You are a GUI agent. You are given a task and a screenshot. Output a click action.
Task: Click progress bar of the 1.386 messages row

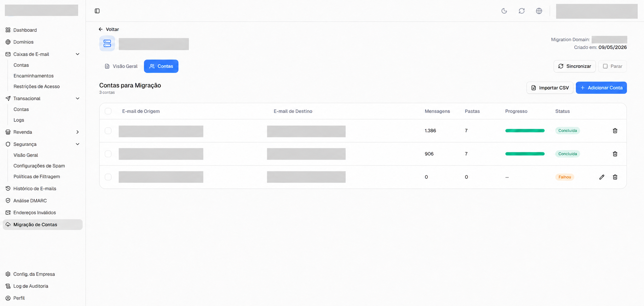(525, 131)
